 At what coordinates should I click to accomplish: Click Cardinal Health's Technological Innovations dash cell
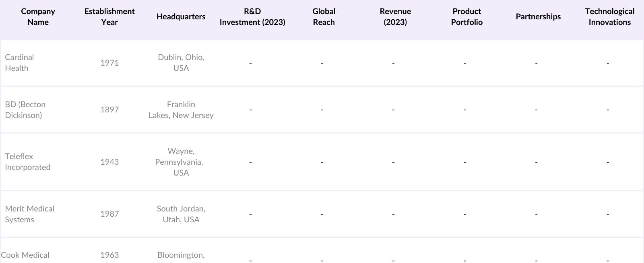click(x=608, y=63)
